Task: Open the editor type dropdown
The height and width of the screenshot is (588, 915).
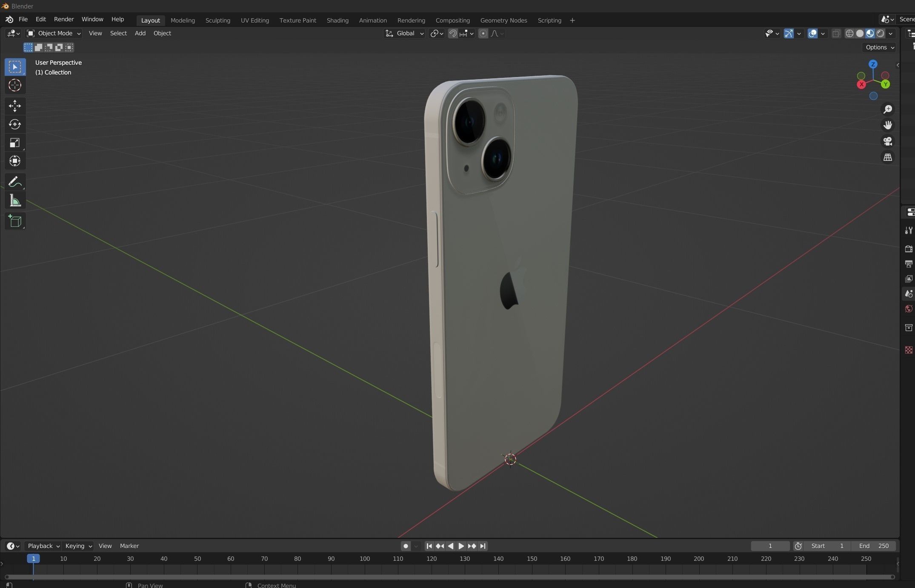Action: (13, 33)
